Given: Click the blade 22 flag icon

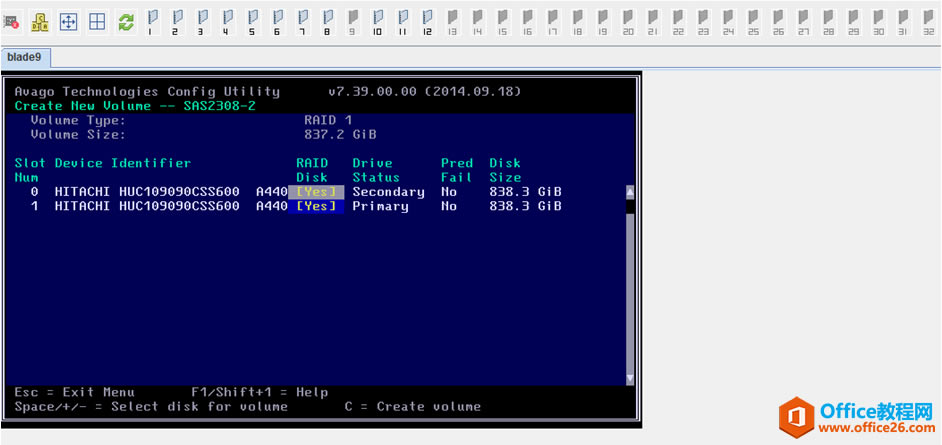Looking at the screenshot, I should (678, 22).
